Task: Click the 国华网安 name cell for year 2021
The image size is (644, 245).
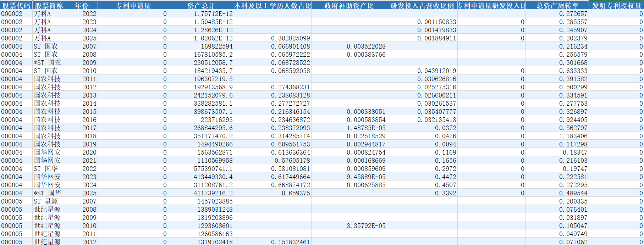Action: tap(49, 160)
